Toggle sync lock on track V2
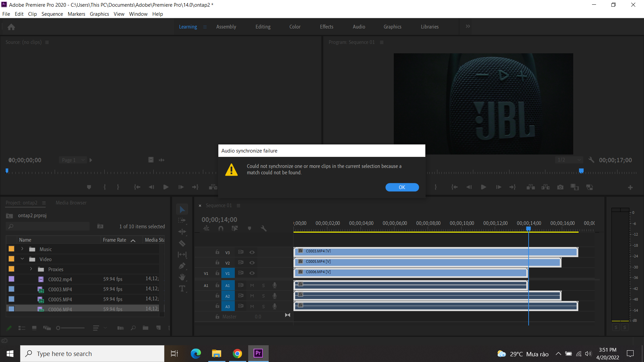 click(240, 262)
